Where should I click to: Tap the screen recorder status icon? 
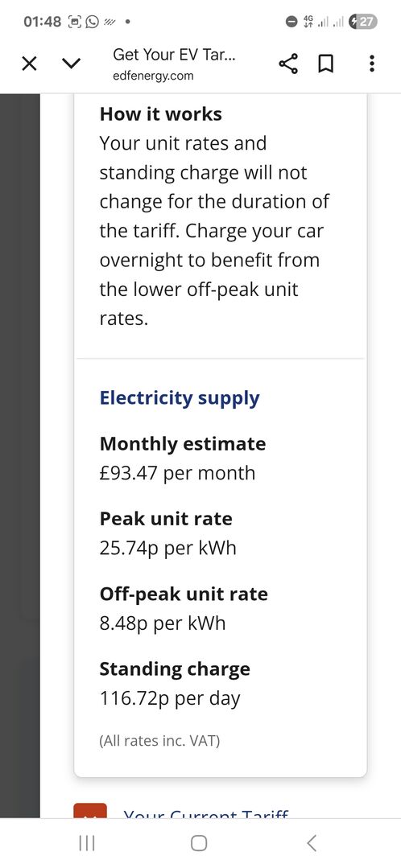tap(75, 22)
